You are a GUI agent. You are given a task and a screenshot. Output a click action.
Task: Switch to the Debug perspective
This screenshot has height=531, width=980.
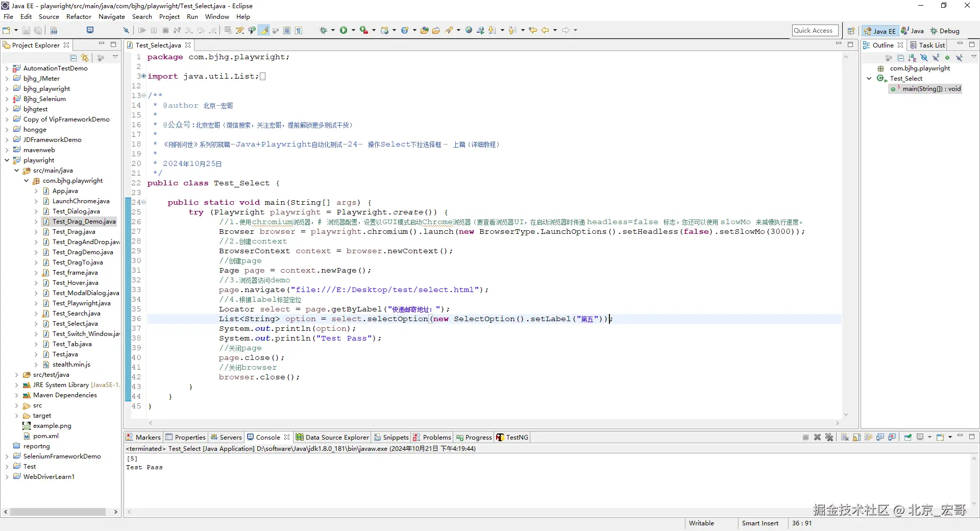pyautogui.click(x=945, y=31)
